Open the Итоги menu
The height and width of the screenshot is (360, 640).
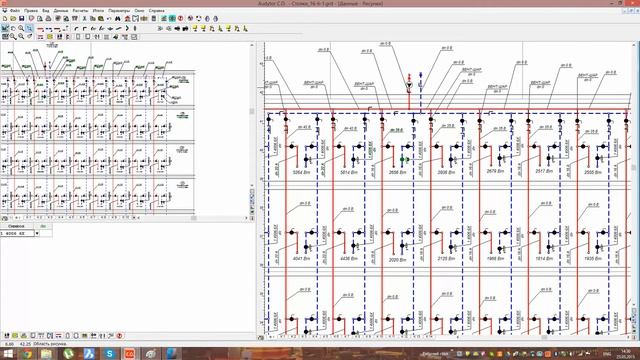click(98, 11)
